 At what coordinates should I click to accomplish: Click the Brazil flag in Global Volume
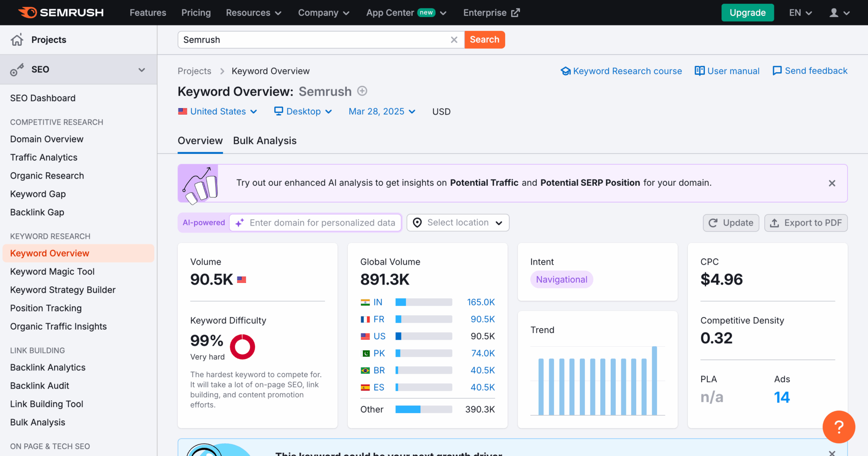click(x=365, y=370)
